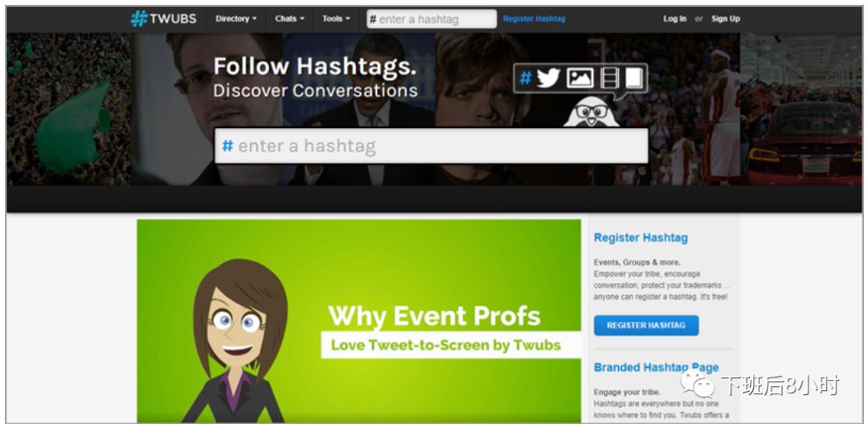Click the Why Event Profs green banner
Screen dimensions: 868x424
click(x=359, y=321)
